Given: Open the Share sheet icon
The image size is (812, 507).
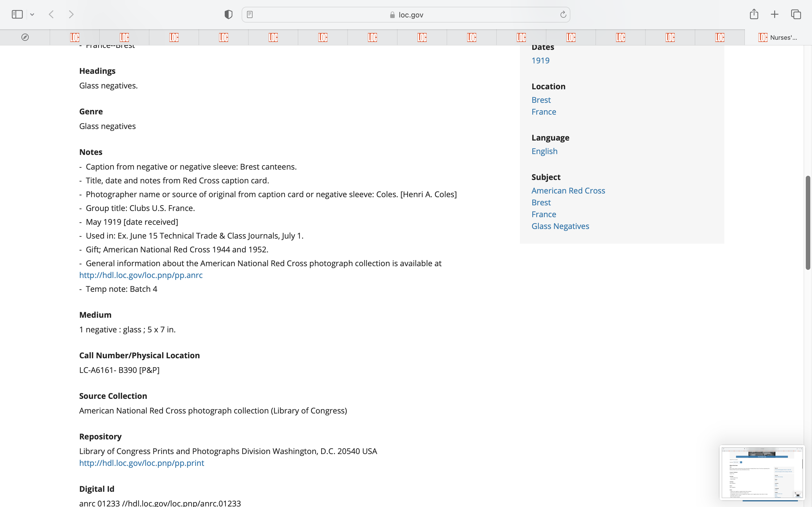Looking at the screenshot, I should click(754, 14).
